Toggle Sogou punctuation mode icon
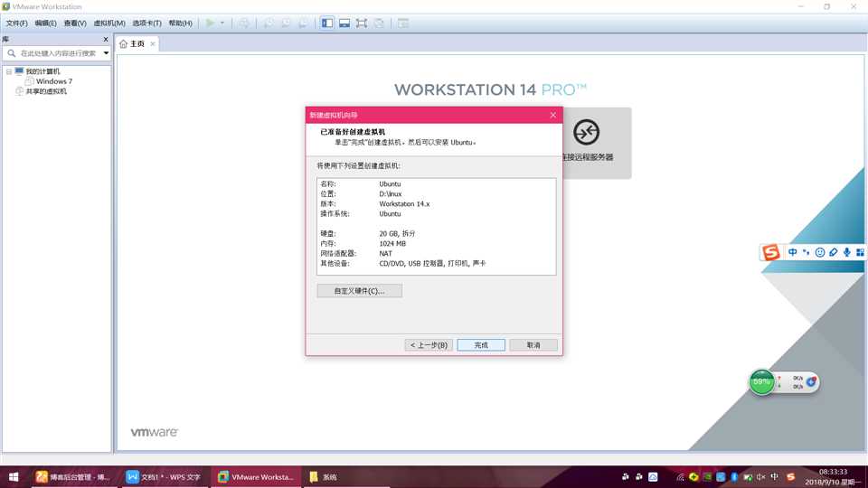The height and width of the screenshot is (488, 868). [x=806, y=252]
